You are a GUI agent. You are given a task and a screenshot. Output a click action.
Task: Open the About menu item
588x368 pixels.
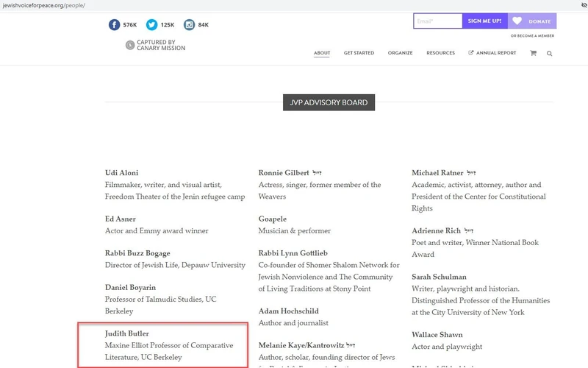(322, 53)
